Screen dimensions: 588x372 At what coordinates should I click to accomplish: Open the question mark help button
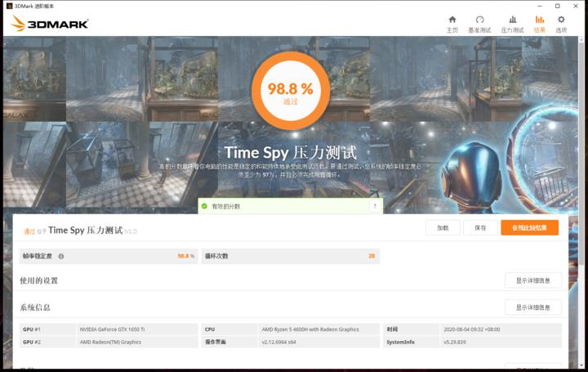tap(375, 206)
